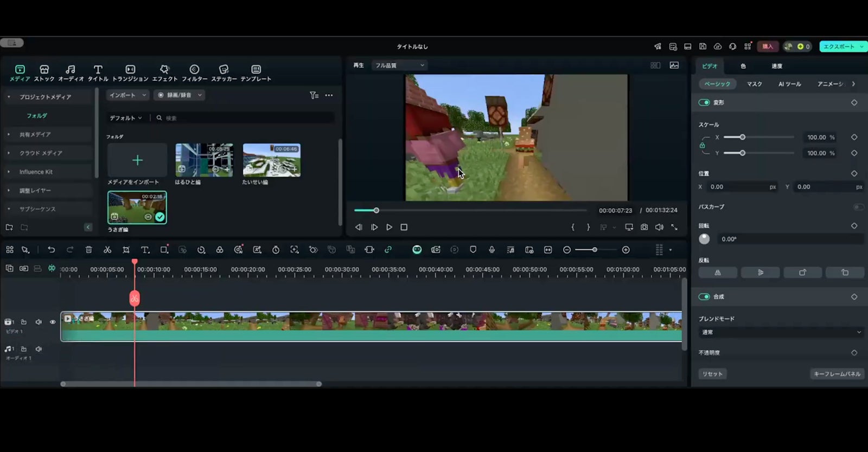Viewport: 868px width, 452px height.
Task: Click the play button in preview
Action: click(389, 227)
